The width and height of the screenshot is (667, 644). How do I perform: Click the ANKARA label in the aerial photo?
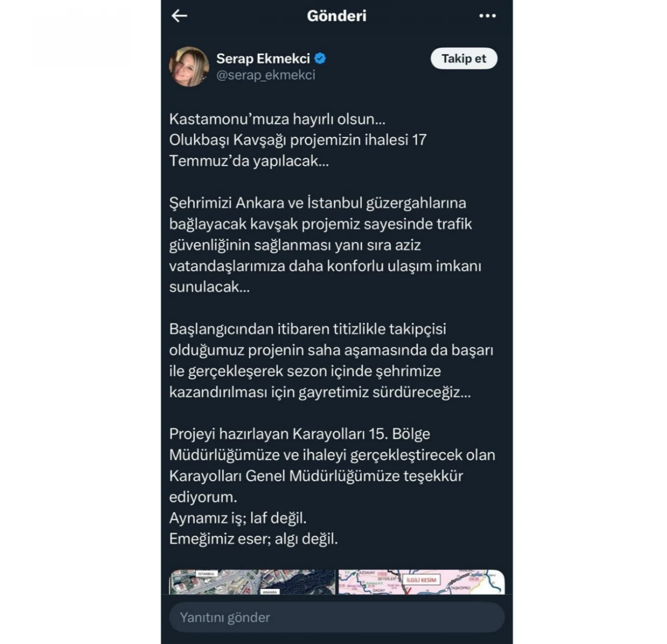pos(270,592)
